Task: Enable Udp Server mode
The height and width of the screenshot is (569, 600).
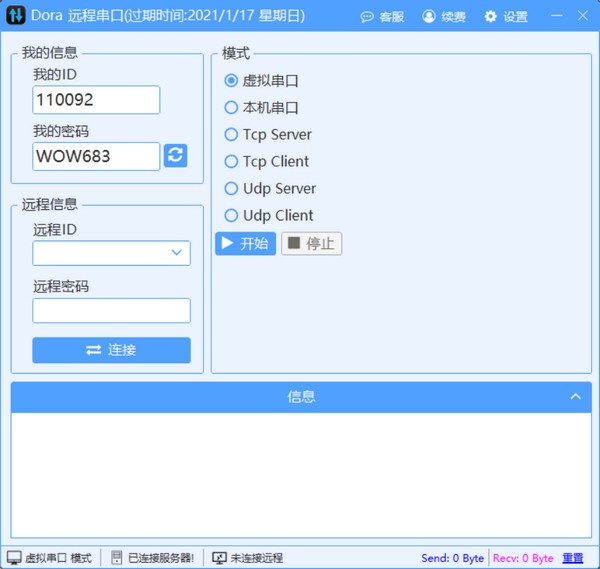Action: click(x=232, y=189)
